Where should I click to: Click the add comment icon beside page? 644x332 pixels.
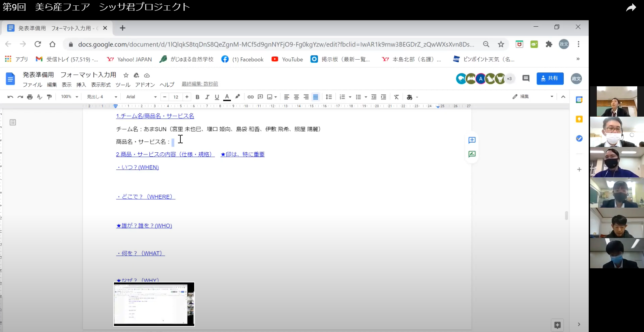coord(472,140)
